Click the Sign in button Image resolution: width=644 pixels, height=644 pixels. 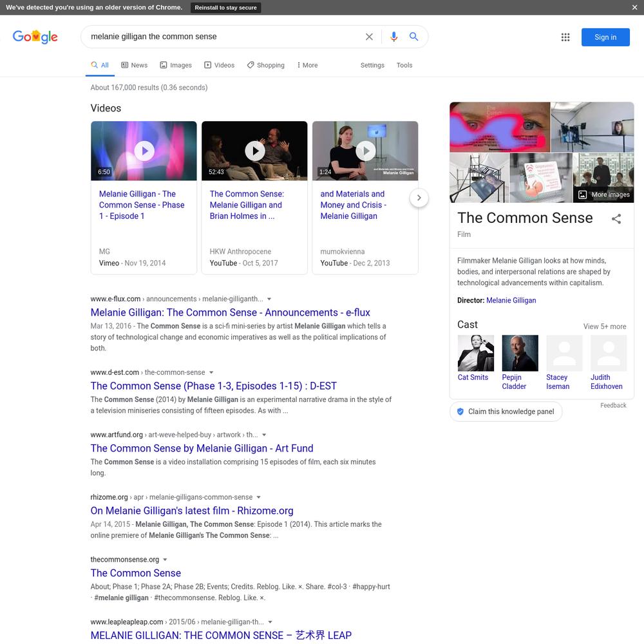[x=605, y=37]
